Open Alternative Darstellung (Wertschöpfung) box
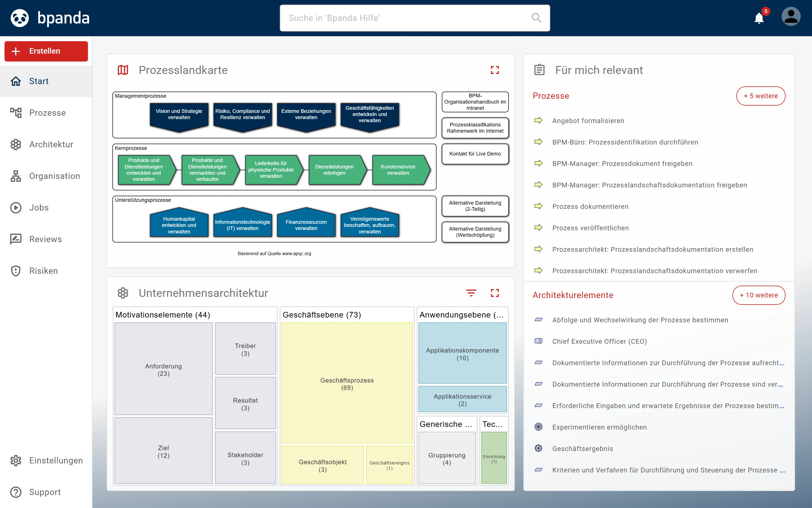 [475, 232]
